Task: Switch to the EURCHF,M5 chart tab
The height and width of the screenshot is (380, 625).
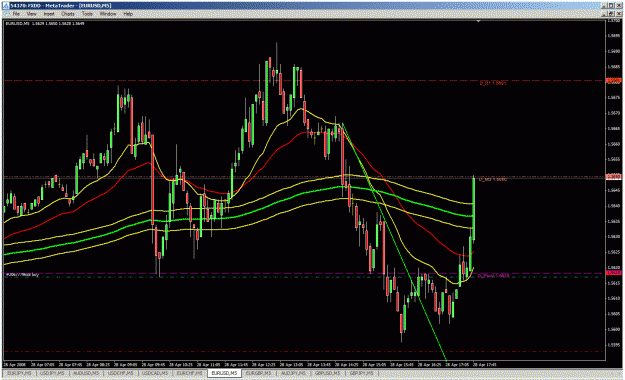Action: 189,373
